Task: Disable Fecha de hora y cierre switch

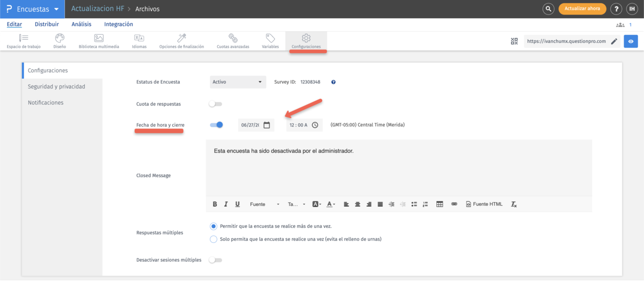Action: point(216,125)
